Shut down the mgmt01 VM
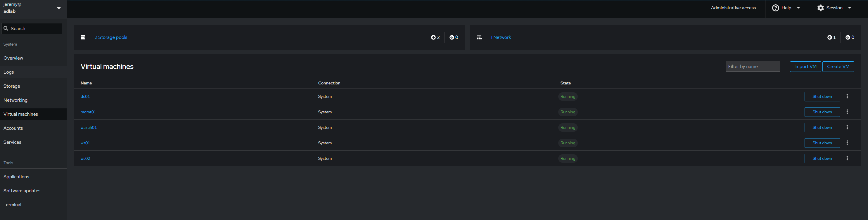868x220 pixels. [822, 112]
